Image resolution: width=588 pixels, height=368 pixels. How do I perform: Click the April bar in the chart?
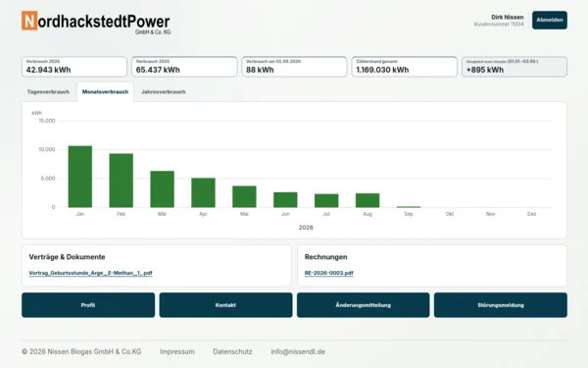pyautogui.click(x=203, y=192)
